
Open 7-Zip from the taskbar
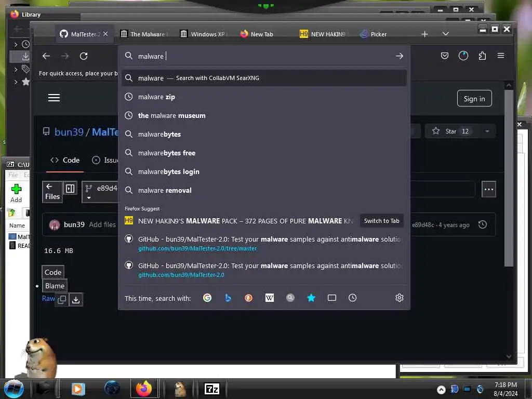(212, 389)
